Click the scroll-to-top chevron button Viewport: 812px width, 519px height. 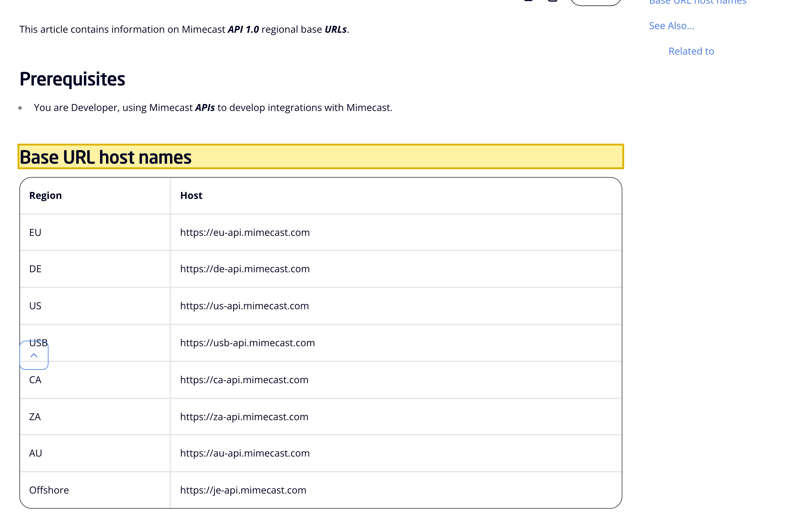point(34,355)
